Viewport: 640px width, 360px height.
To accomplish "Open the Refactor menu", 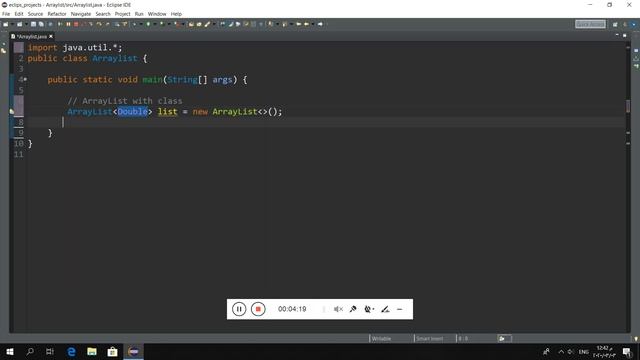I will coord(57,14).
